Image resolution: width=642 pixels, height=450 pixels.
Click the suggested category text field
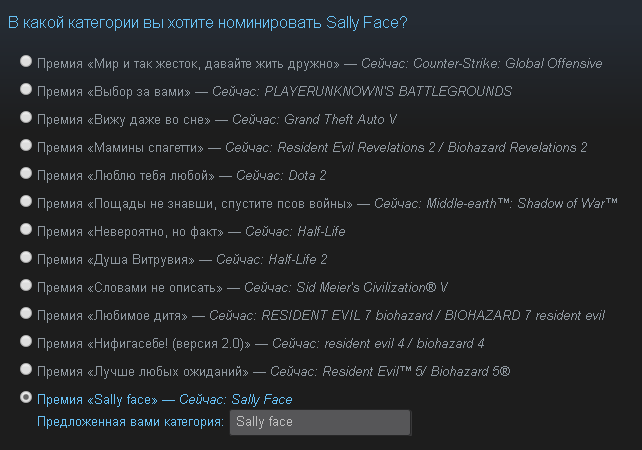point(320,422)
